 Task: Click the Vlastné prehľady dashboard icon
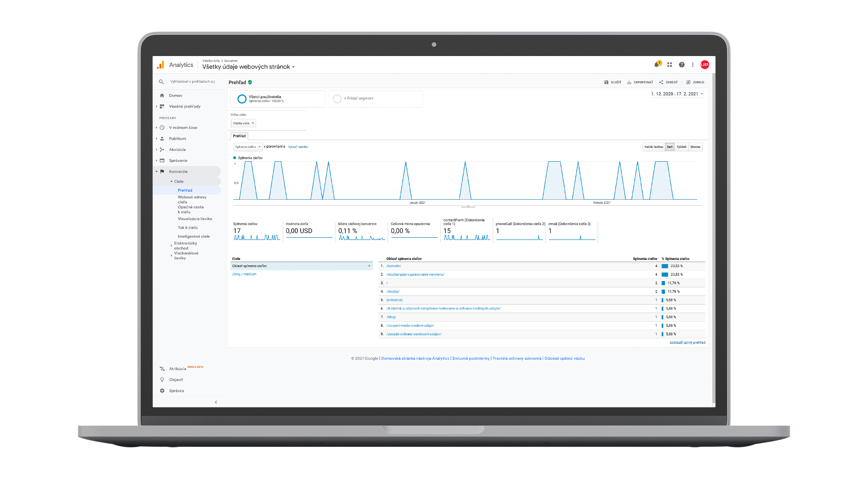[162, 107]
